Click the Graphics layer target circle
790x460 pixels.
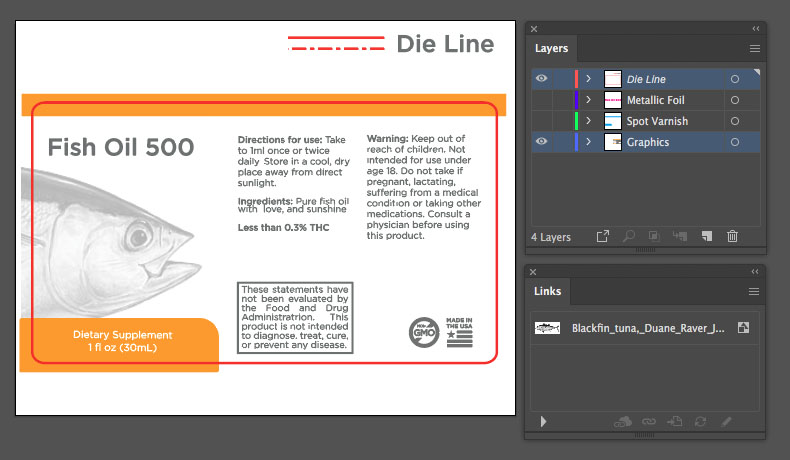tap(735, 142)
